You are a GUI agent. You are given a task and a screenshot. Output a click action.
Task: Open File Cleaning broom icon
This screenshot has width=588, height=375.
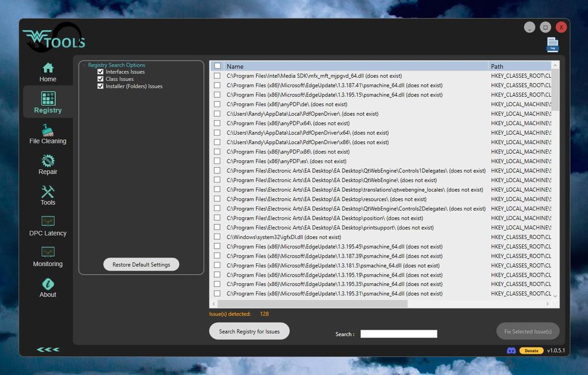[x=48, y=130]
